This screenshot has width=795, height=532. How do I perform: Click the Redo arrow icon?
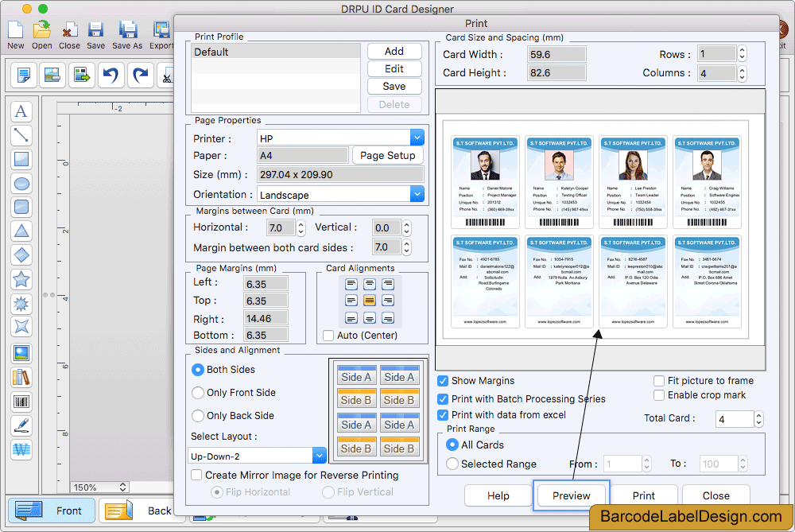141,75
